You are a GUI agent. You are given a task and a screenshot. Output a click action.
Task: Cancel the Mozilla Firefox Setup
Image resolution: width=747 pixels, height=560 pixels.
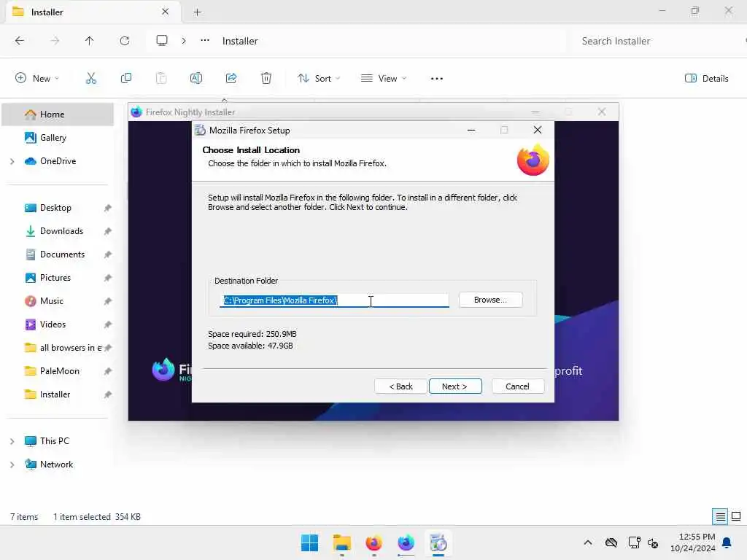click(517, 386)
